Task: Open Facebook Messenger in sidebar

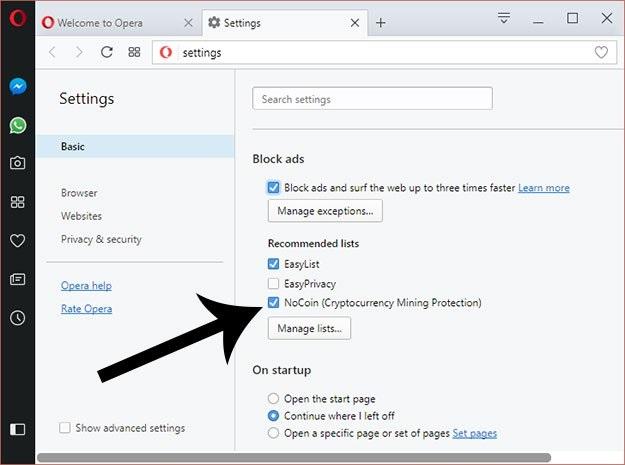Action: click(17, 87)
